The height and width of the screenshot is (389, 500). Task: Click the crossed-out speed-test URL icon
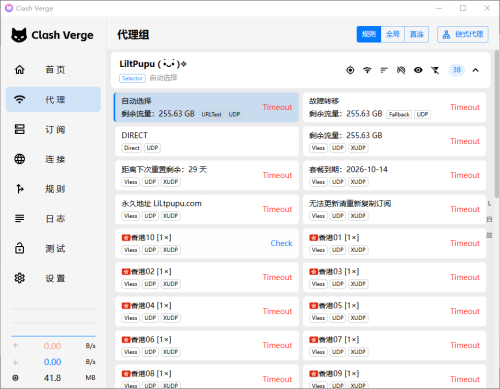click(x=401, y=70)
